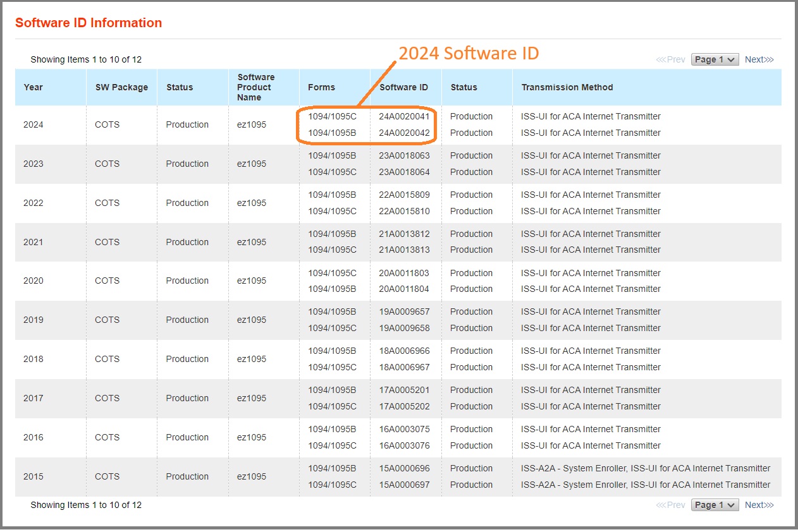Click the Prev link above the table
Image resolution: width=798 pixels, height=532 pixels.
coord(671,59)
